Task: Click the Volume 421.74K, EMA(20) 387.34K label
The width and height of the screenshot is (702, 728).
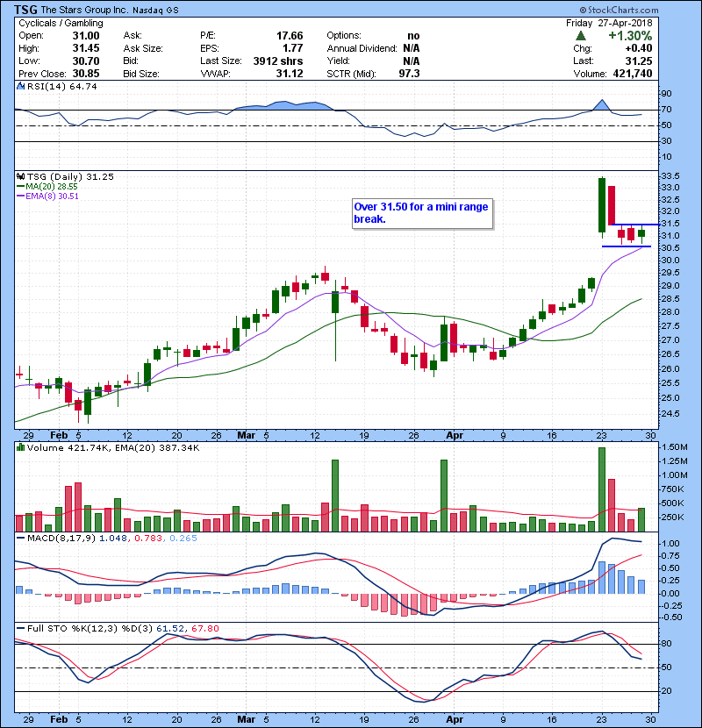Action: tap(113, 447)
